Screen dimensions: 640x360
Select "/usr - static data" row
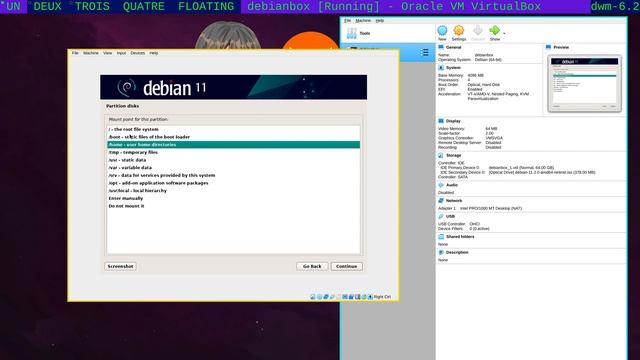pos(233,160)
